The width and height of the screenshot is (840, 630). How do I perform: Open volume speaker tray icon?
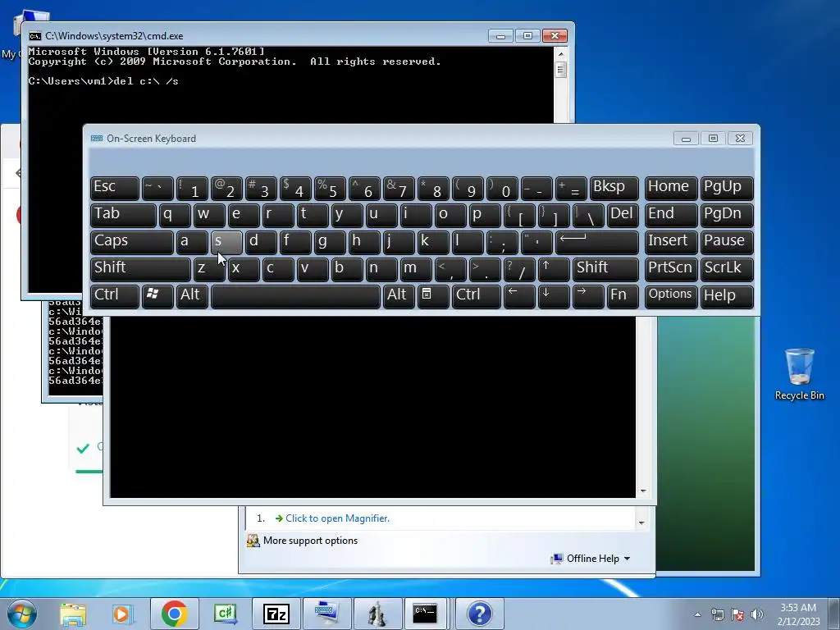[757, 614]
